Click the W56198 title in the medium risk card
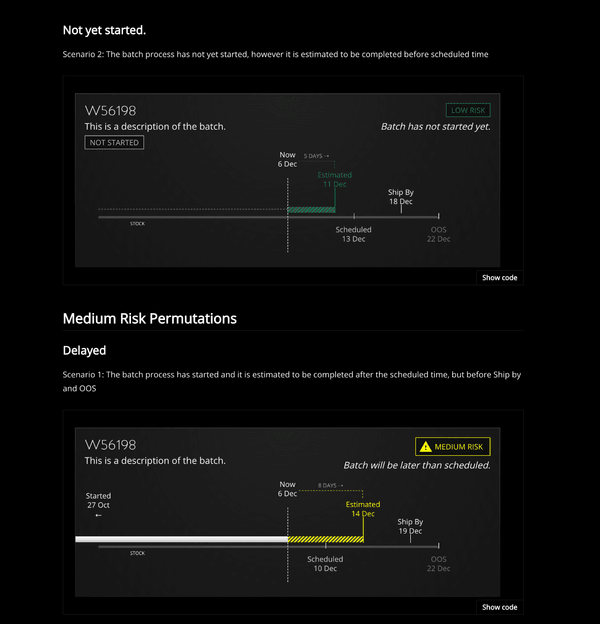Image resolution: width=600 pixels, height=624 pixels. (111, 445)
